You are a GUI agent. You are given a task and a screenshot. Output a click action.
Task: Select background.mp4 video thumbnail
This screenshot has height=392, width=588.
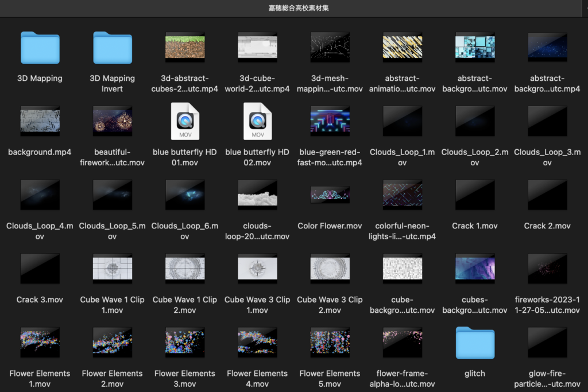click(40, 121)
